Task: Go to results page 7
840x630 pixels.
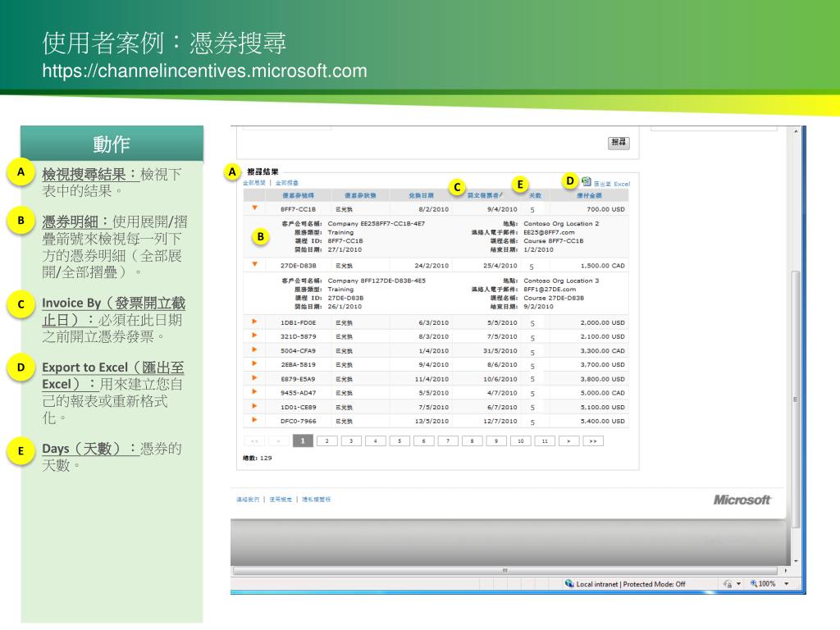Action: click(x=448, y=441)
